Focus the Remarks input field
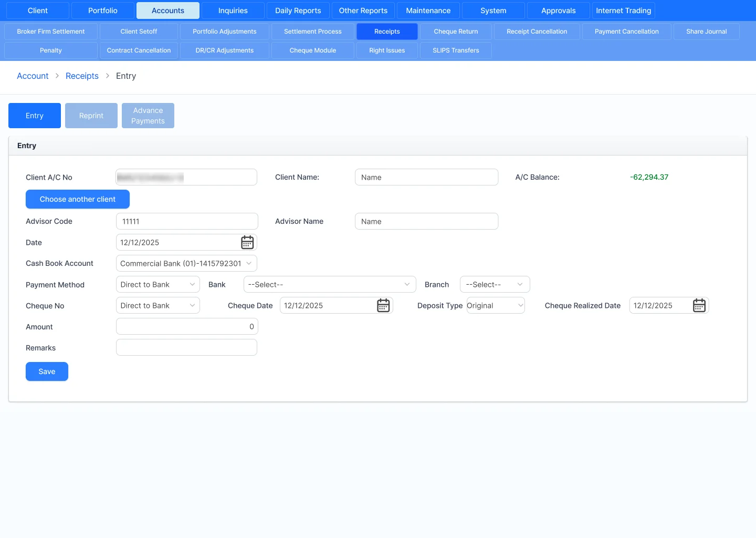Image resolution: width=756 pixels, height=538 pixels. 186,347
